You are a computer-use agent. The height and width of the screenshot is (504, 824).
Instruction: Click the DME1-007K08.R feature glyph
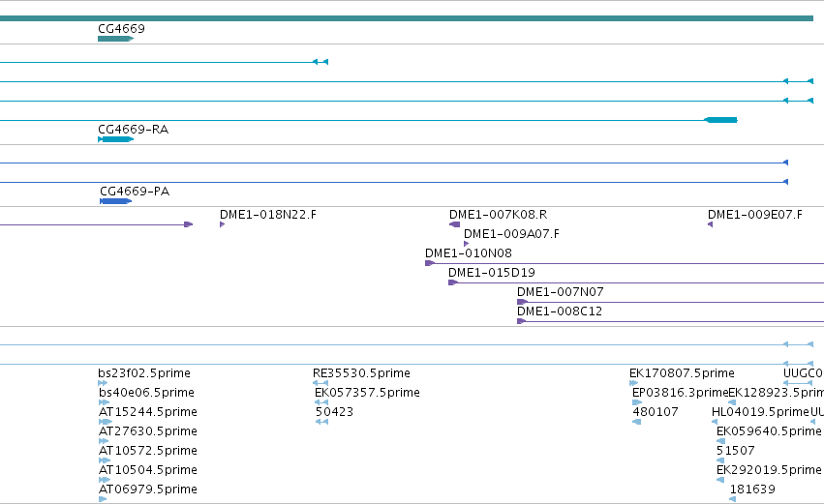tap(454, 224)
